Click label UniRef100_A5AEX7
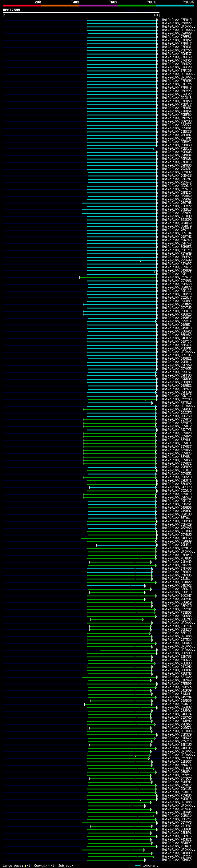The width and height of the screenshot is (197, 868). 177,54
